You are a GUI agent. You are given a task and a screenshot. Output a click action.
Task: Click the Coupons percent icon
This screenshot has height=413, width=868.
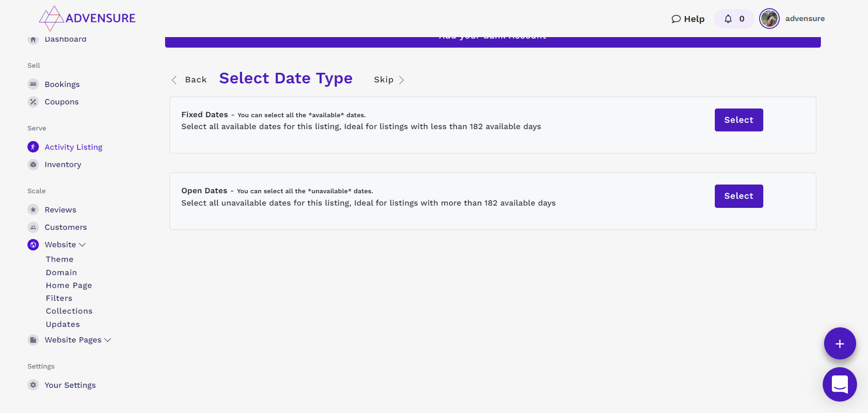pyautogui.click(x=33, y=102)
